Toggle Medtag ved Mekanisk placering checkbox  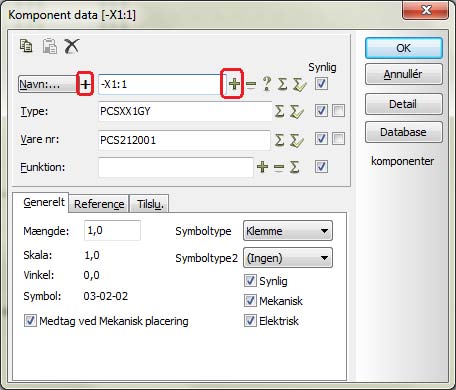[30, 321]
